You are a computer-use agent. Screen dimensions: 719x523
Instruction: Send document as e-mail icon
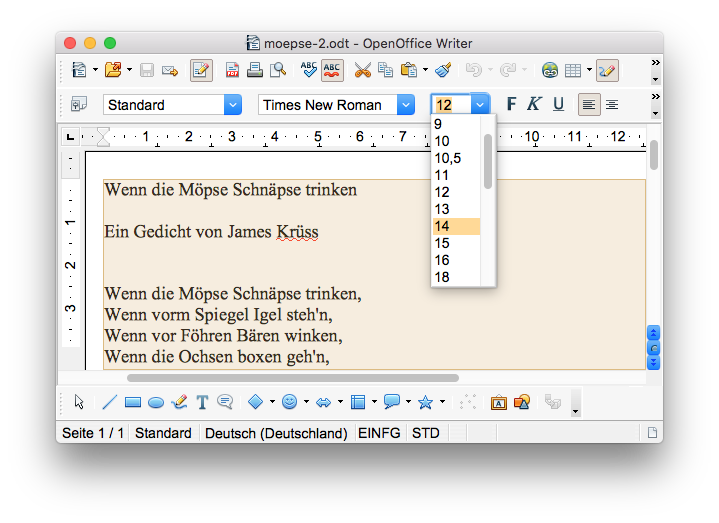click(170, 71)
